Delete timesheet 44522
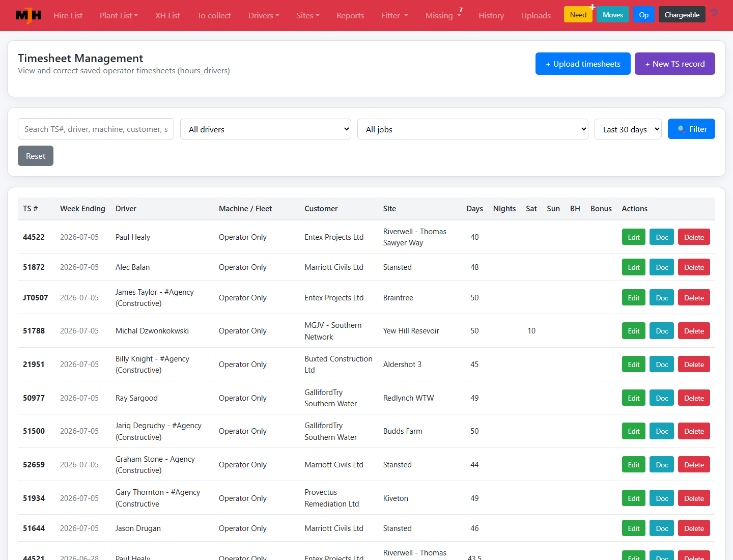The width and height of the screenshot is (733, 560). point(694,237)
